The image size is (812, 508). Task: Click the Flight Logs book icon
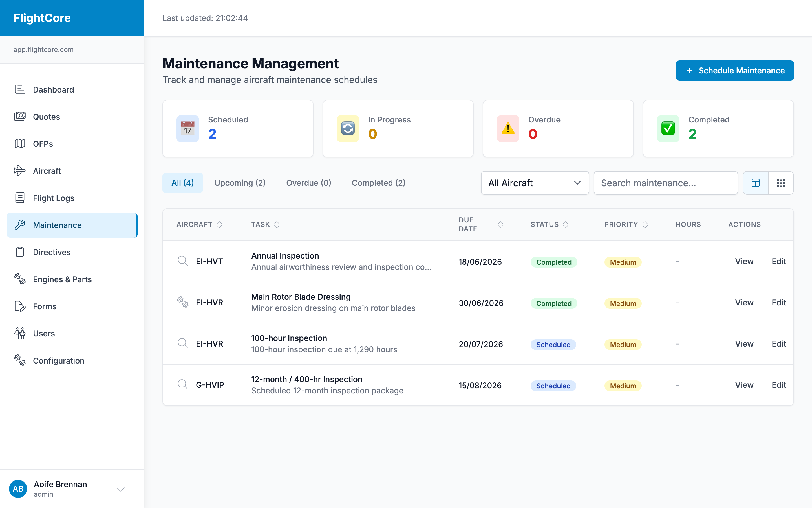point(20,198)
